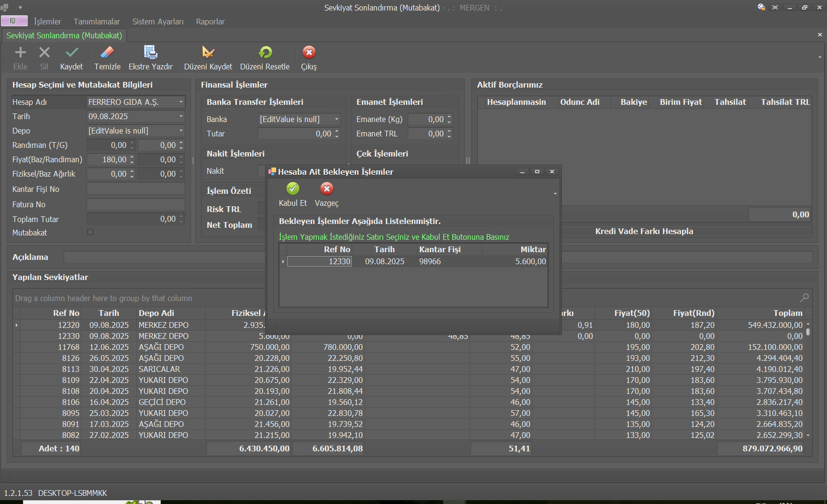Expand the Depo dropdown
This screenshot has width=827, height=504.
[x=181, y=131]
